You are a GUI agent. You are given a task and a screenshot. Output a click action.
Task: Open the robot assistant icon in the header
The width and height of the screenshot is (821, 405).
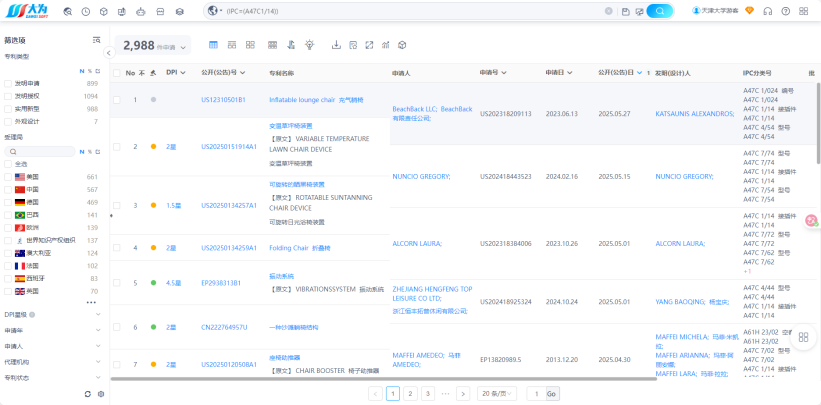pos(140,11)
